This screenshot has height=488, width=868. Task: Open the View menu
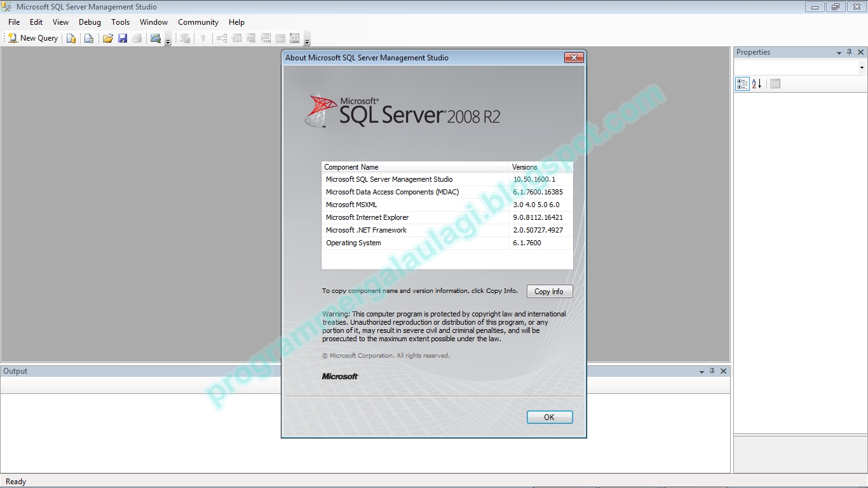coord(61,22)
